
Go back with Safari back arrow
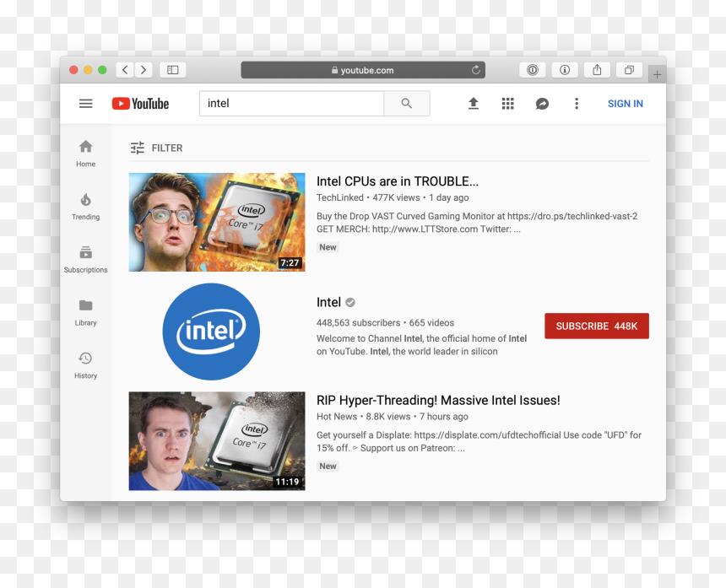tap(125, 70)
